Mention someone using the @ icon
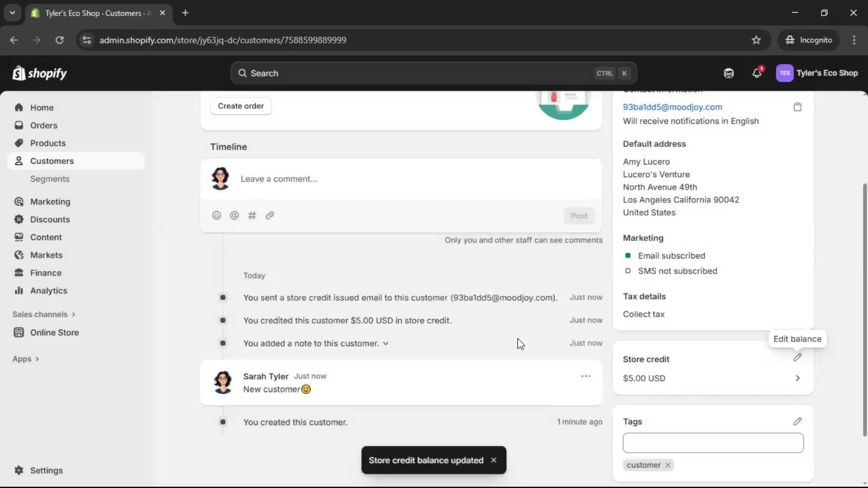The height and width of the screenshot is (488, 868). (x=234, y=216)
